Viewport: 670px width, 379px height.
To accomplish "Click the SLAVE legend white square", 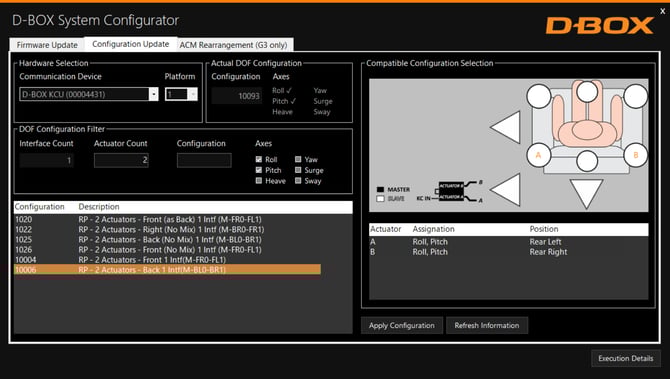I will 380,199.
